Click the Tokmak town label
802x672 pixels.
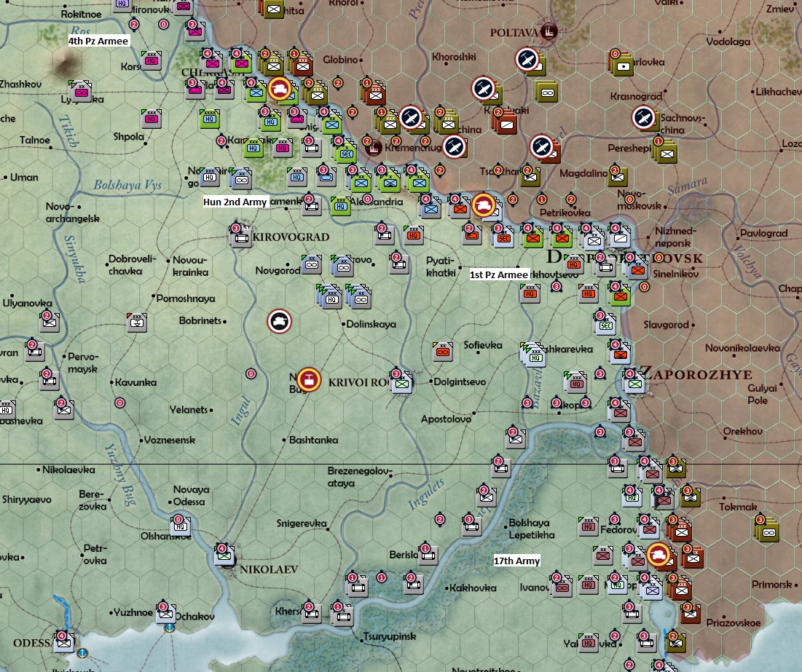(x=738, y=507)
